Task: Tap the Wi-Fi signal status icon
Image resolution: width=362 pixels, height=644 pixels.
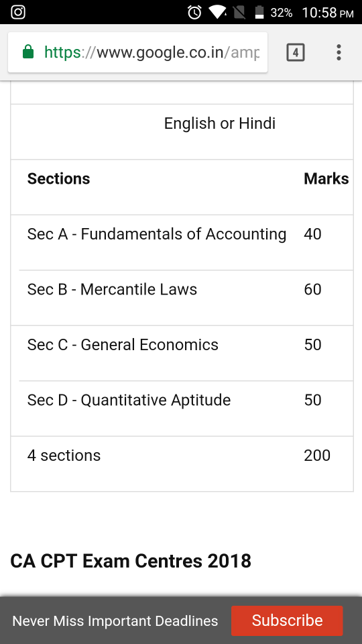Action: tap(217, 12)
